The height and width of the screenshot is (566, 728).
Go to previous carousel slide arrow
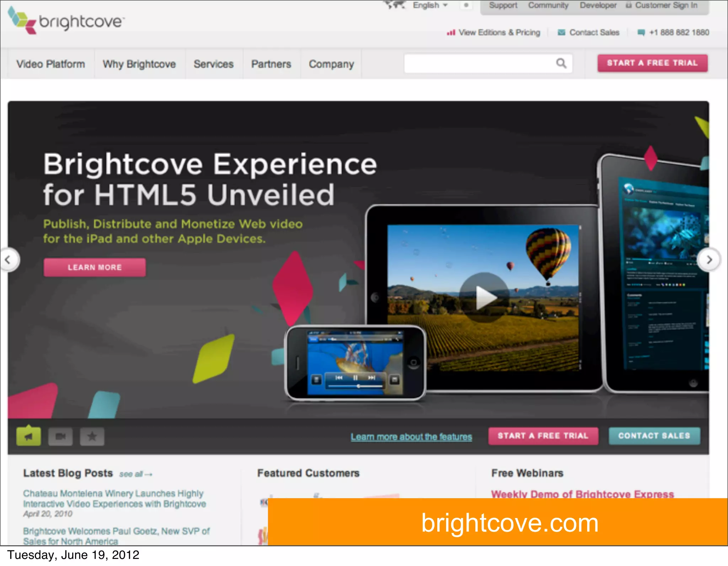(x=8, y=260)
